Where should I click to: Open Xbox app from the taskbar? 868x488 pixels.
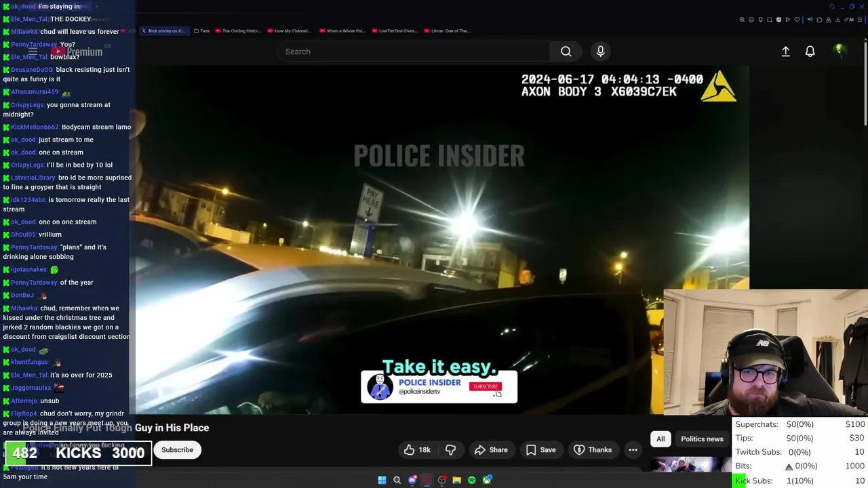(x=487, y=480)
